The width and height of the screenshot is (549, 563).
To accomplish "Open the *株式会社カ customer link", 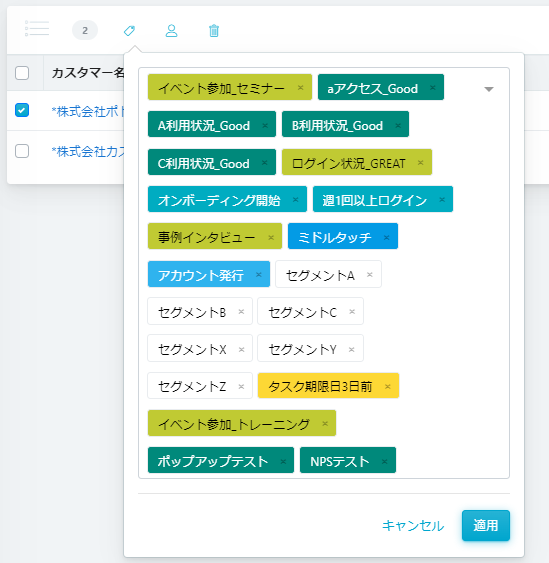I will point(88,151).
